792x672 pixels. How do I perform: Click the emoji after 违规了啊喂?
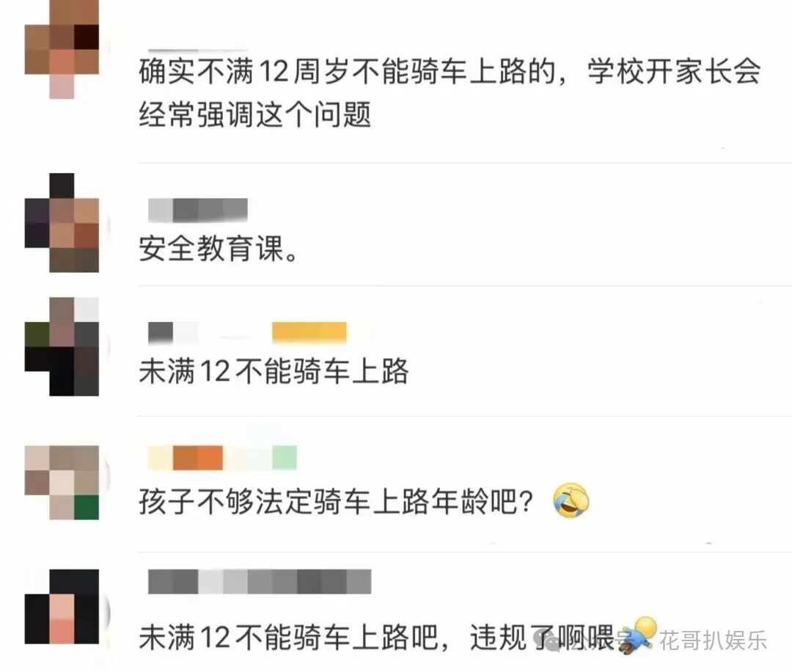click(x=638, y=635)
